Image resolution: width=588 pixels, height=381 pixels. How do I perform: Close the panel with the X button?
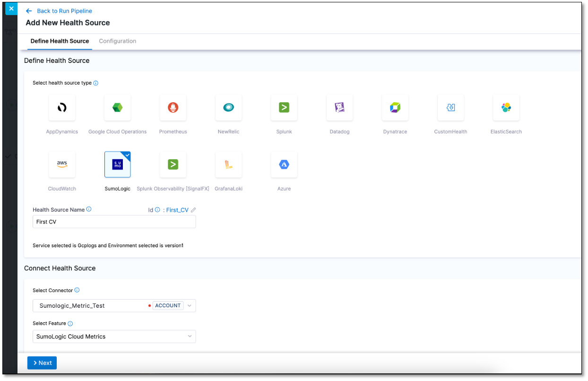11,9
